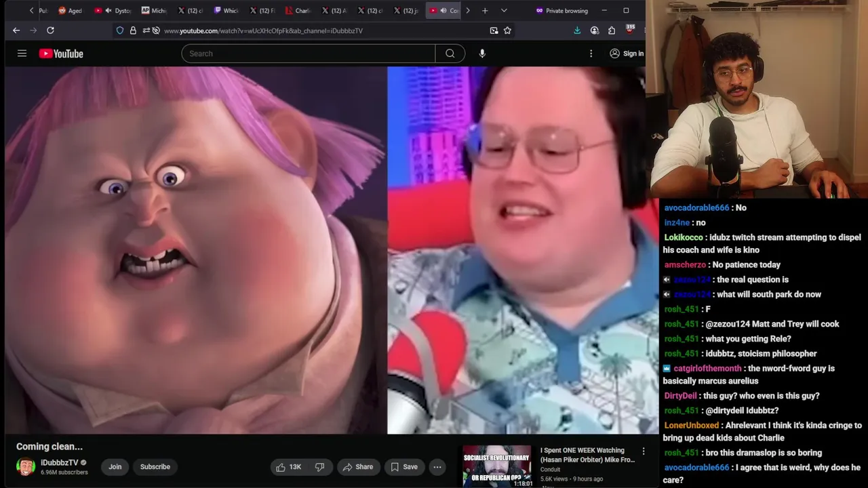Click the Private browsing indicator
Screen dimensions: 868x488
coord(562,11)
